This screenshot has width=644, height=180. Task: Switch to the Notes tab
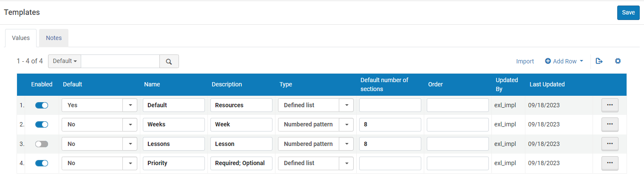(x=54, y=38)
